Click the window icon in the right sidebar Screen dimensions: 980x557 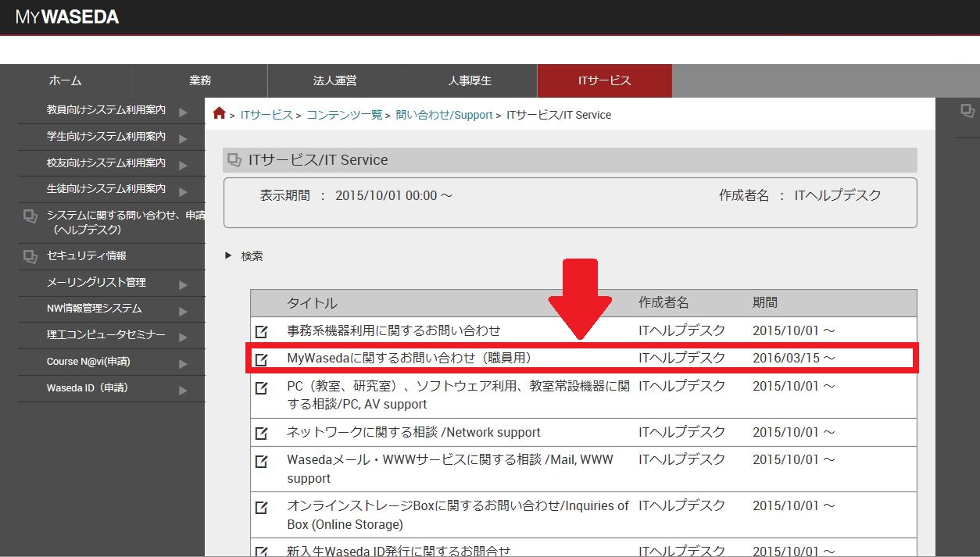pos(967,111)
